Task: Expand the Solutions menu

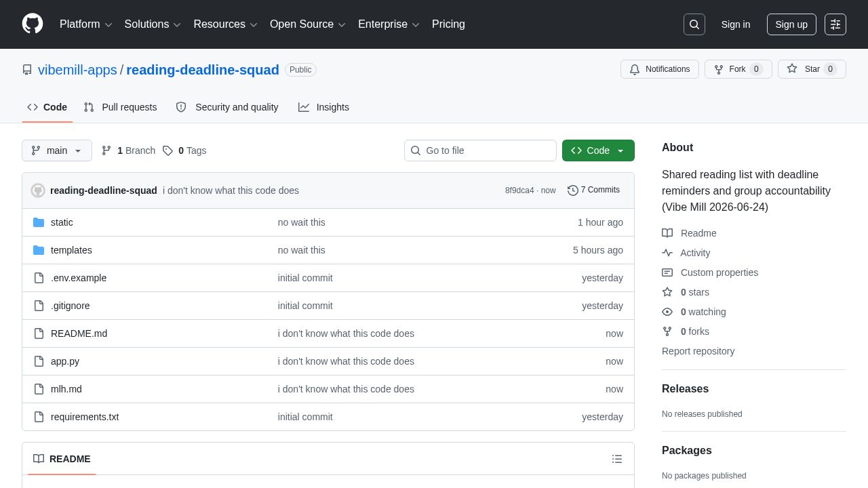Action: 153,24
